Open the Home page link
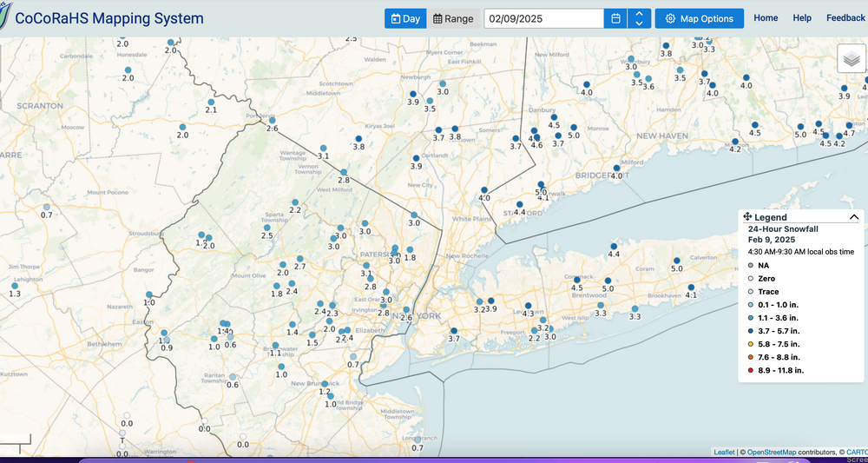 click(x=766, y=17)
